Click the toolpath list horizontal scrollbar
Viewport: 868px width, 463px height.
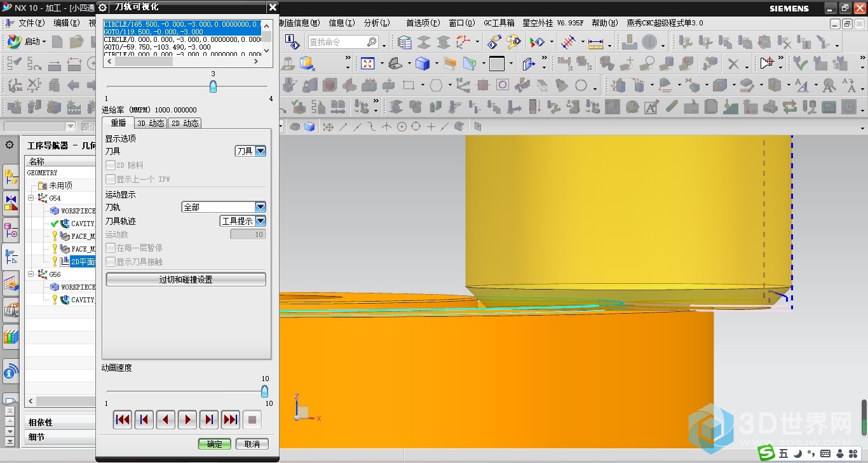[182, 62]
